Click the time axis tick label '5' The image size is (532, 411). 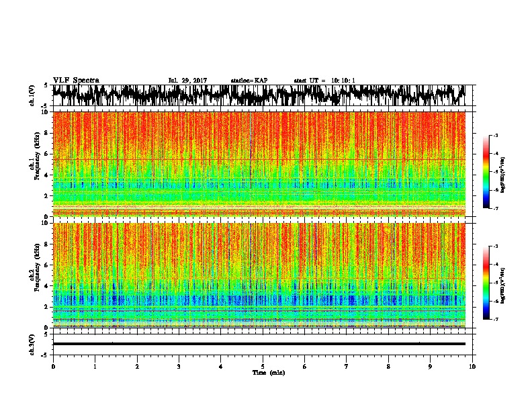tap(263, 367)
